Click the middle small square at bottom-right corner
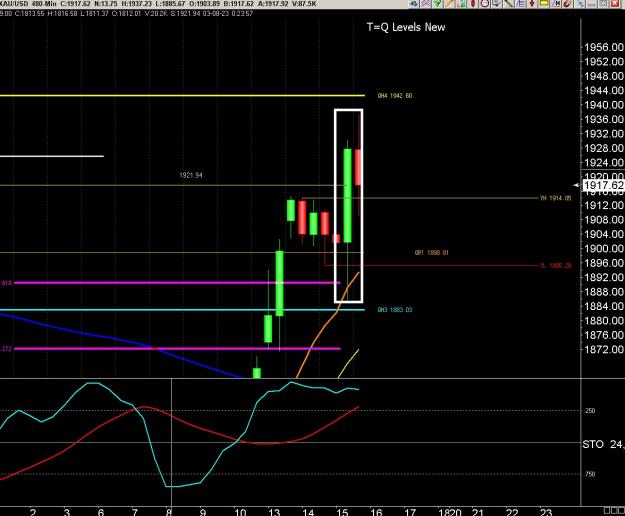The image size is (625, 516). 613,510
